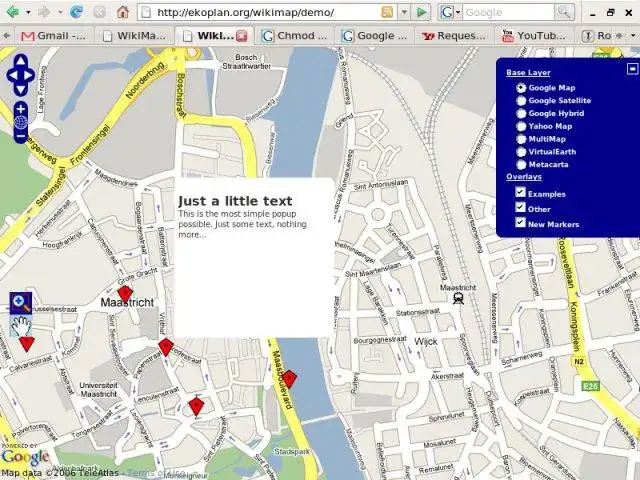Click the Terms of Use link

pyautogui.click(x=156, y=473)
